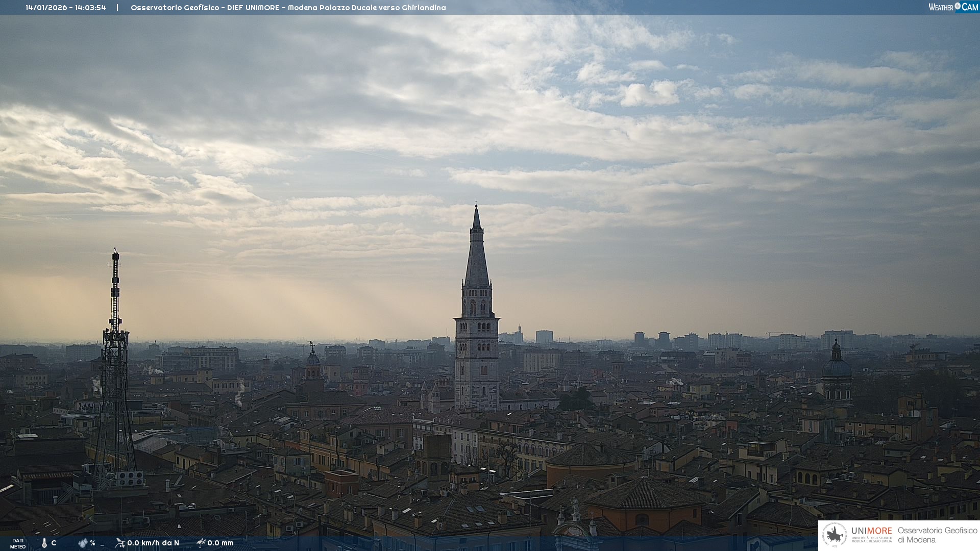
Task: Click the UNIMORE circular seal emblem
Action: point(835,535)
